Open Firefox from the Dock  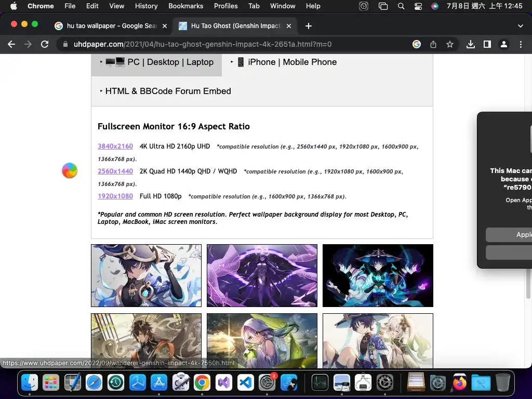coord(459,382)
